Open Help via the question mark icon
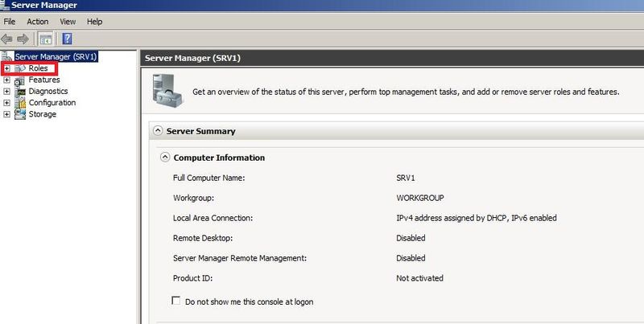 pyautogui.click(x=67, y=39)
